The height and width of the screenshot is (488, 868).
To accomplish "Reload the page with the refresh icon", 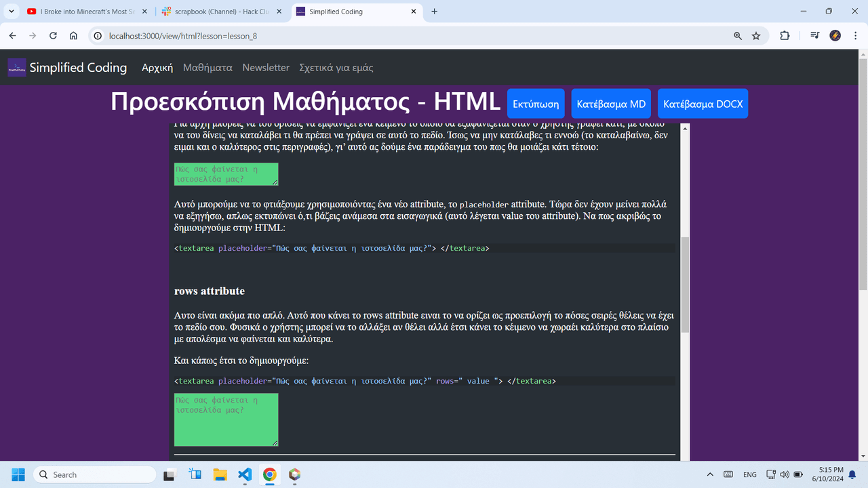I will click(53, 36).
